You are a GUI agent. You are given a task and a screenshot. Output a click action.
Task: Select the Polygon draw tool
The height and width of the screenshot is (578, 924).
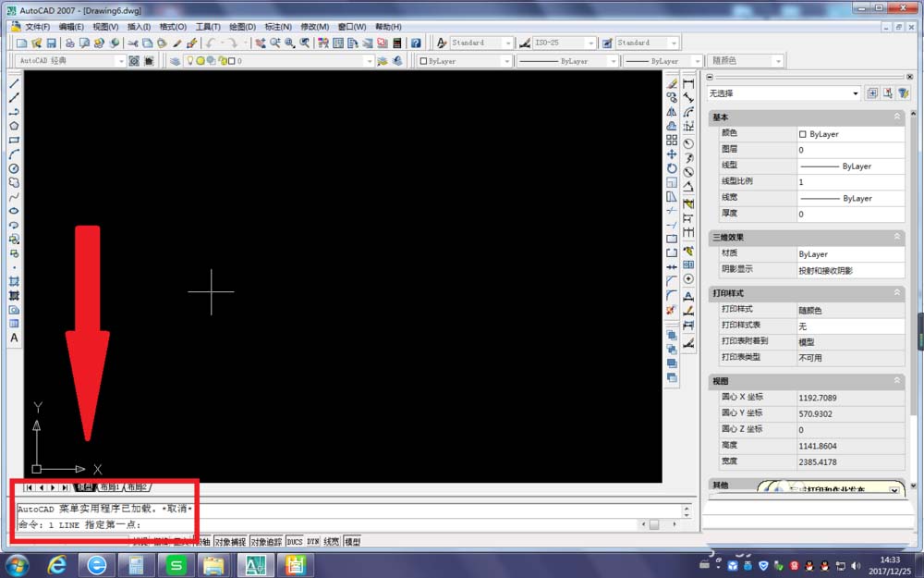pyautogui.click(x=14, y=126)
